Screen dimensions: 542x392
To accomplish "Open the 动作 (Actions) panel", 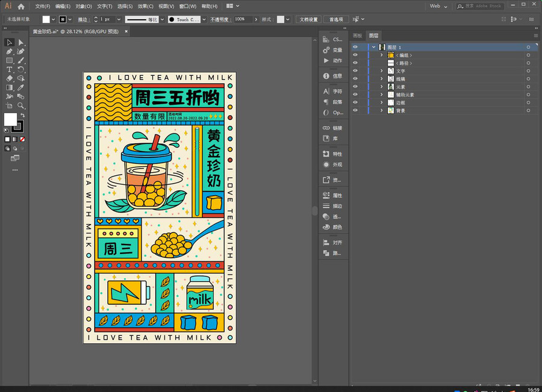I will pos(332,60).
